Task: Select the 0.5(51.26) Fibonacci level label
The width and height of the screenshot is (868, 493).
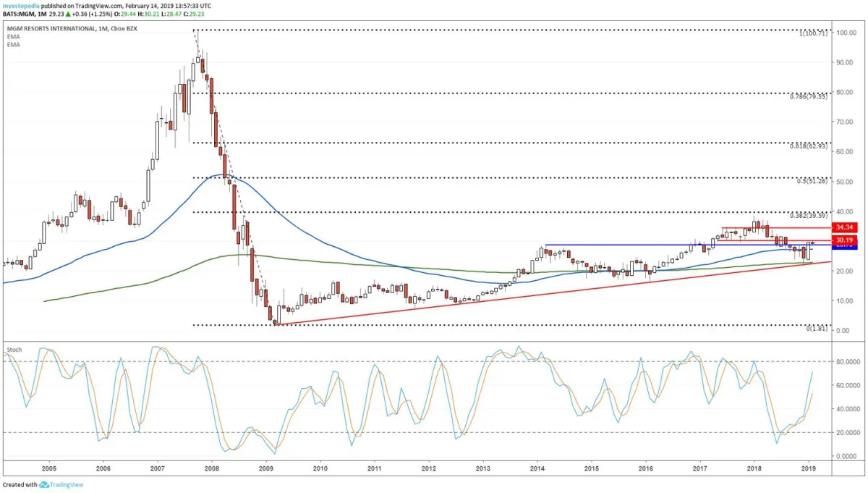Action: 812,181
